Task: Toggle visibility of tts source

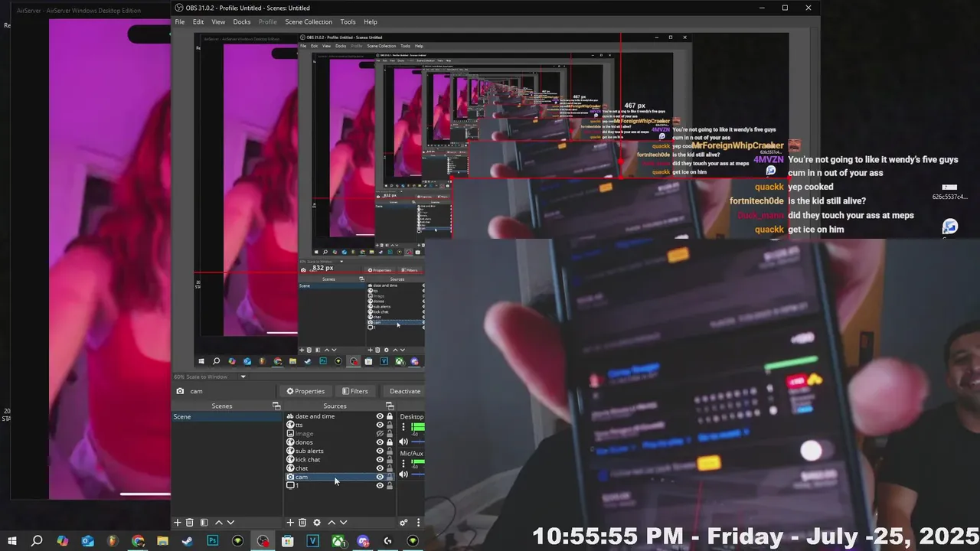Action: (x=380, y=425)
